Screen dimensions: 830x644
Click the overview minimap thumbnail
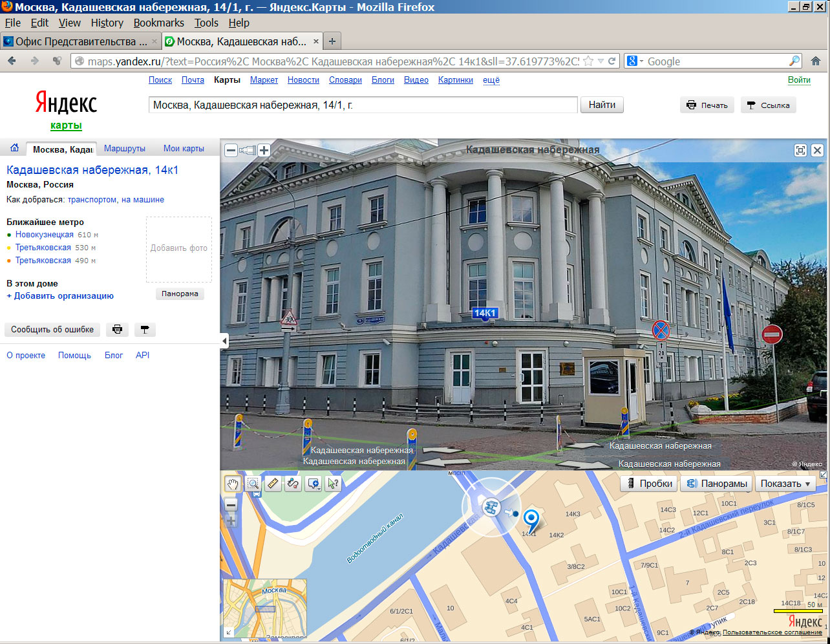(265, 609)
